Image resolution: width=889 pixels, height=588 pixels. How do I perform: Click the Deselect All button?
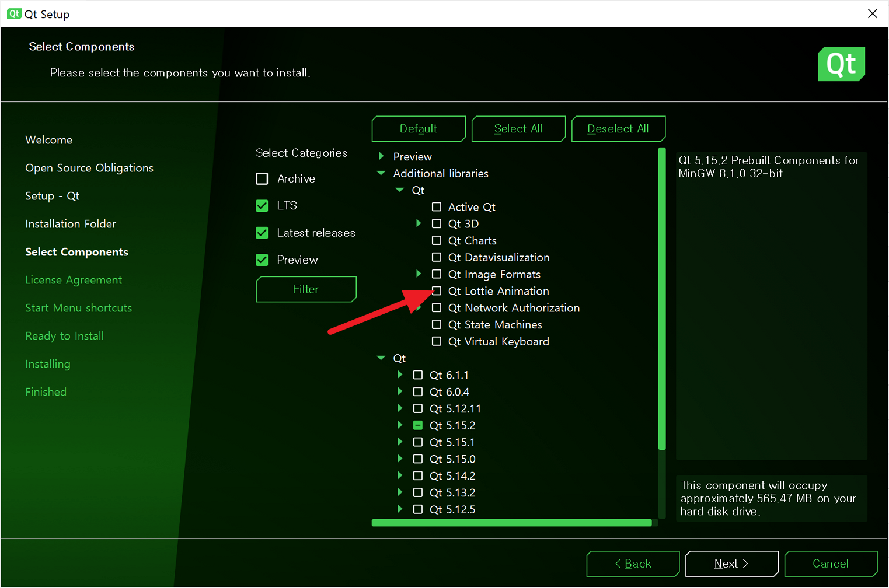pos(618,129)
